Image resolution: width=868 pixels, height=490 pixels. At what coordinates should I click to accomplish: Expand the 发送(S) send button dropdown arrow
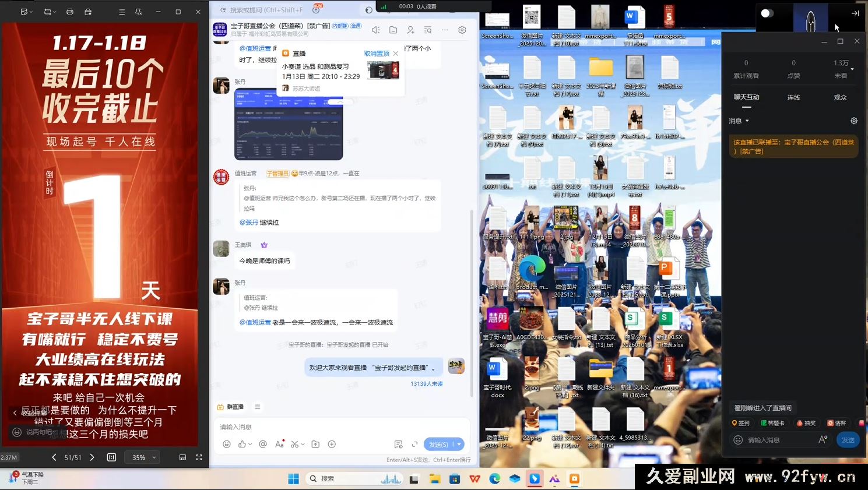coord(459,444)
